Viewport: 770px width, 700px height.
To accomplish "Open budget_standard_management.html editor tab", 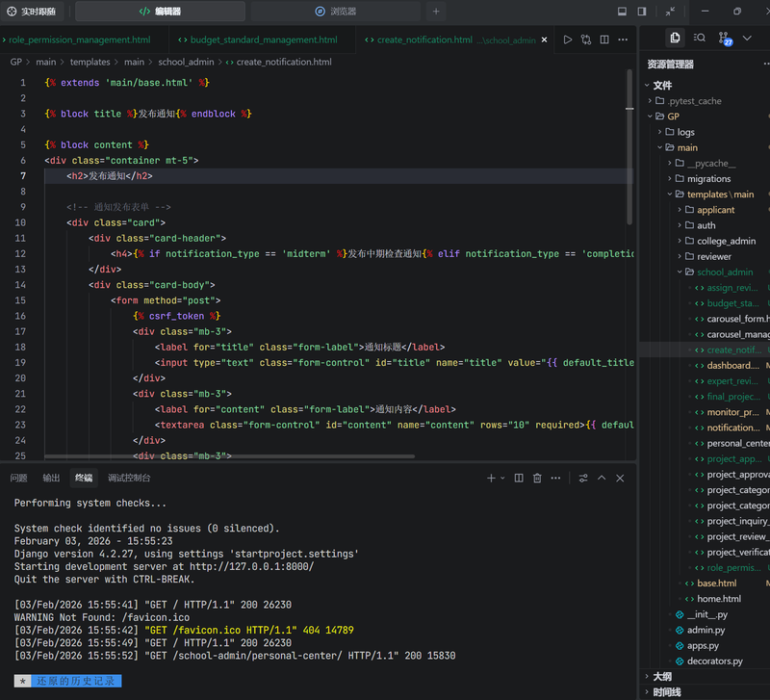I will tap(257, 39).
